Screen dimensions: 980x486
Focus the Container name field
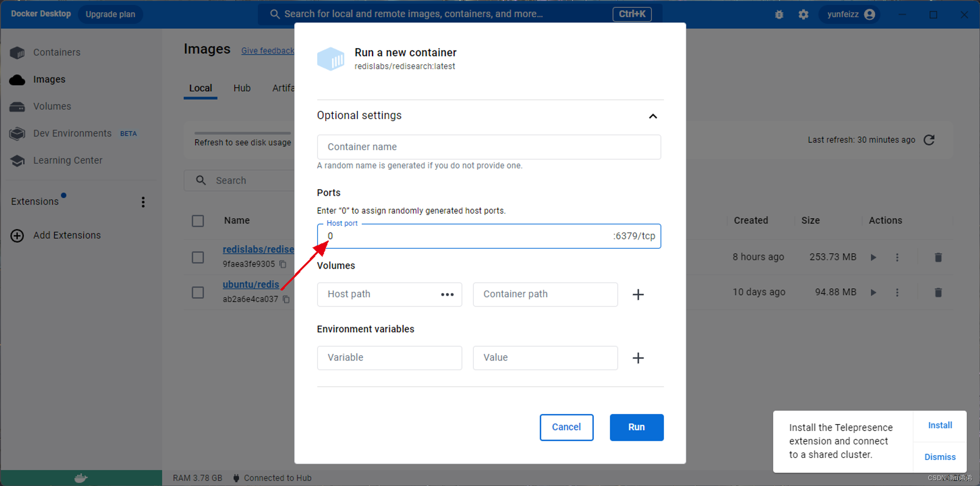(x=489, y=147)
